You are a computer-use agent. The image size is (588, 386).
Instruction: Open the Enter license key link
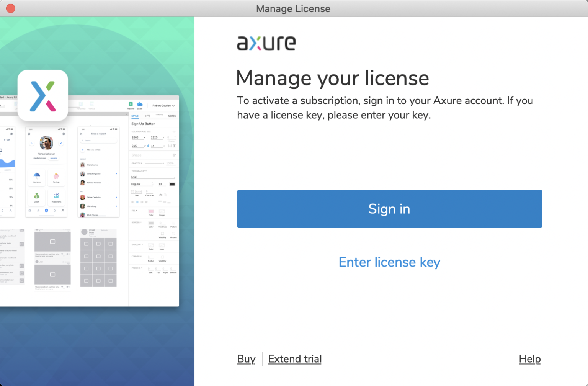(389, 262)
